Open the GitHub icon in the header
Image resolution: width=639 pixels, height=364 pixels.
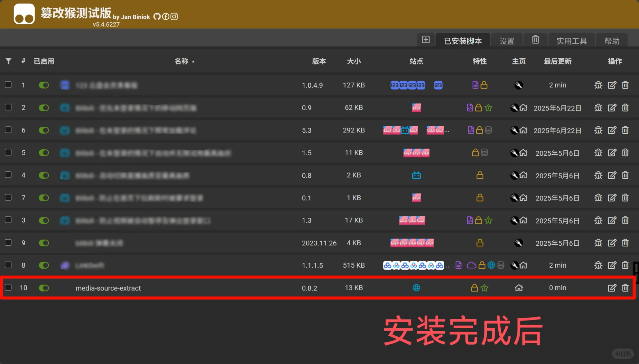(x=157, y=17)
